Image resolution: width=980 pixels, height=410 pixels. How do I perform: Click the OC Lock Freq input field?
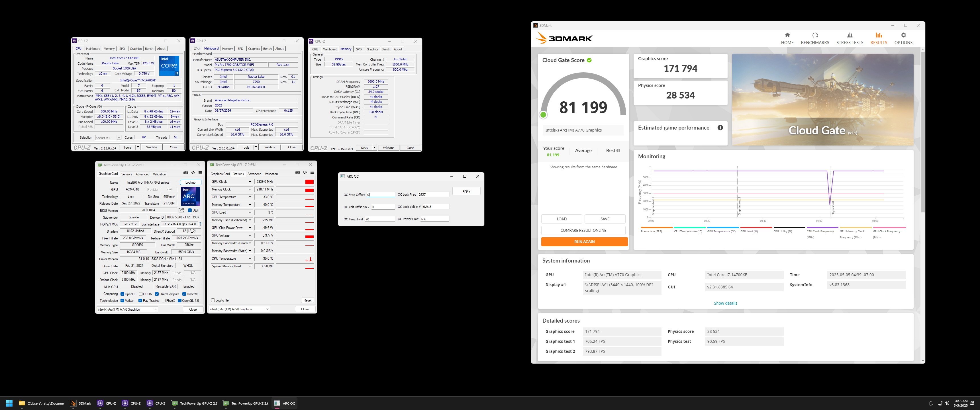coord(433,194)
